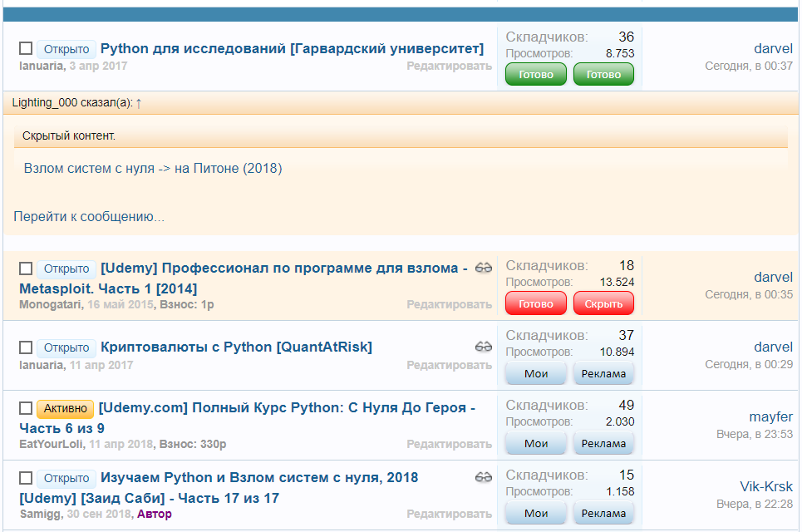Click 'Редактировать' on Harvard Python thread

pyautogui.click(x=449, y=66)
